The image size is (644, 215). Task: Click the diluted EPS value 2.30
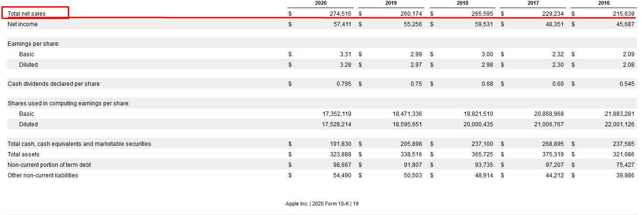click(x=558, y=65)
